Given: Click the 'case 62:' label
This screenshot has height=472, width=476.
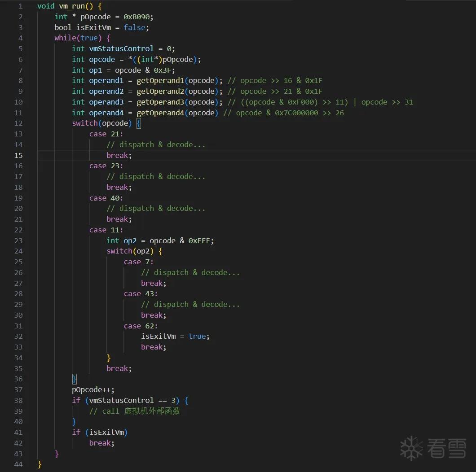Looking at the screenshot, I should point(141,326).
